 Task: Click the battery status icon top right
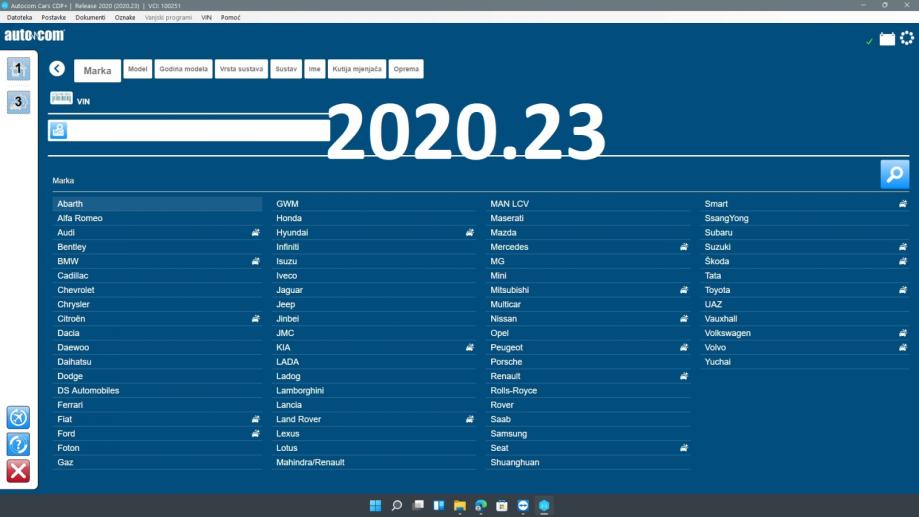click(x=887, y=39)
